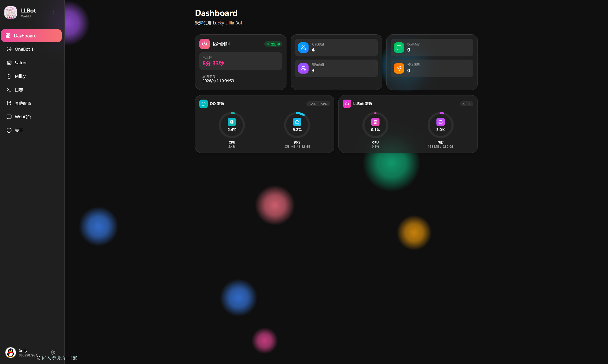The width and height of the screenshot is (608, 364).
Task: Open 其他配置 settings page
Action: point(23,103)
